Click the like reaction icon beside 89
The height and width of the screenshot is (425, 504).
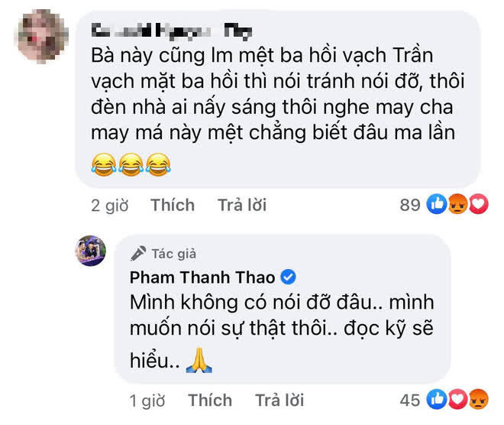pyautogui.click(x=437, y=204)
